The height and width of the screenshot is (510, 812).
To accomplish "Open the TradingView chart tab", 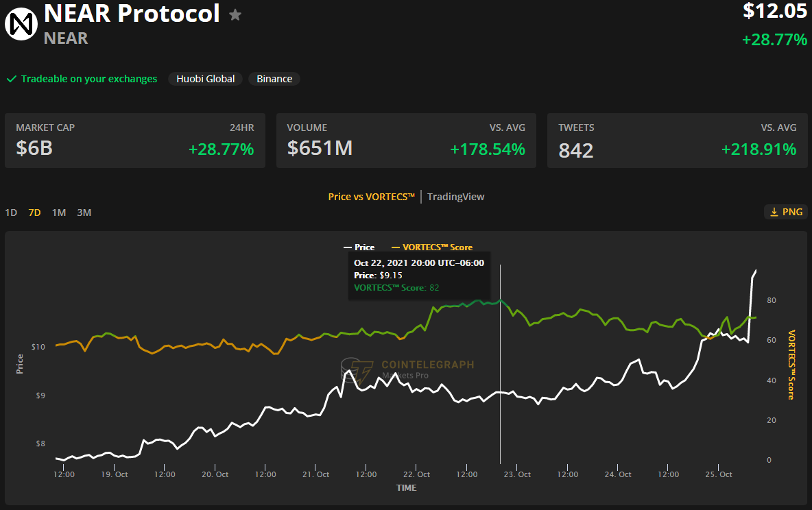I will [x=455, y=197].
